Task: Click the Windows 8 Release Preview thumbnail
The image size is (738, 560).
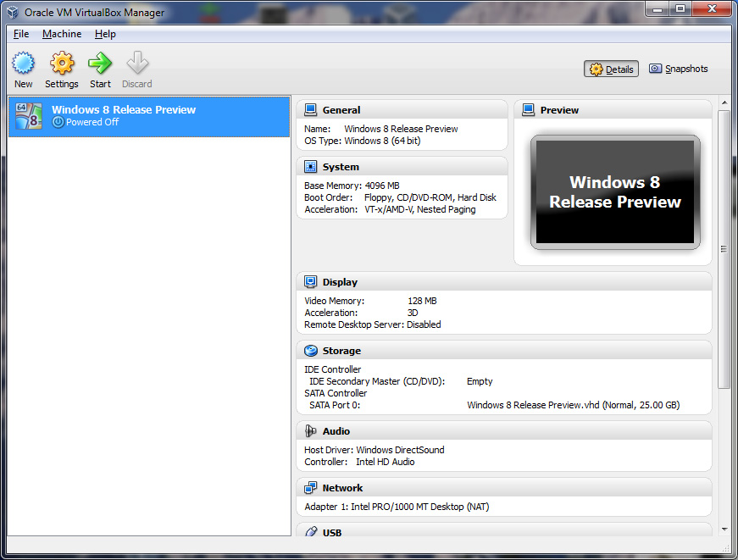Action: (615, 192)
